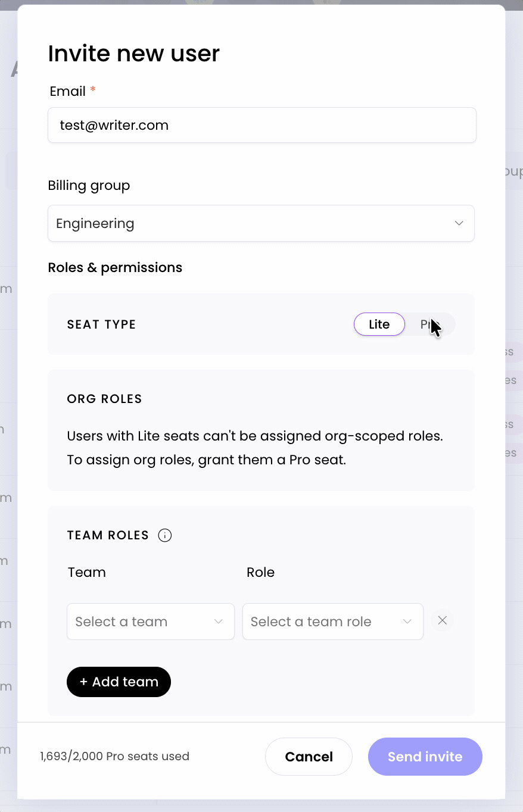Click the Invite new user heading
The height and width of the screenshot is (812, 523).
coord(133,54)
